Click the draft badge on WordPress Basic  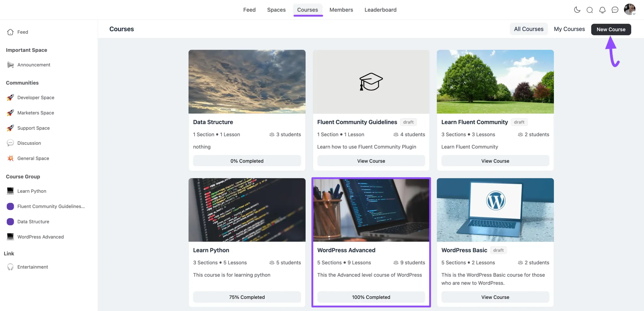click(498, 250)
